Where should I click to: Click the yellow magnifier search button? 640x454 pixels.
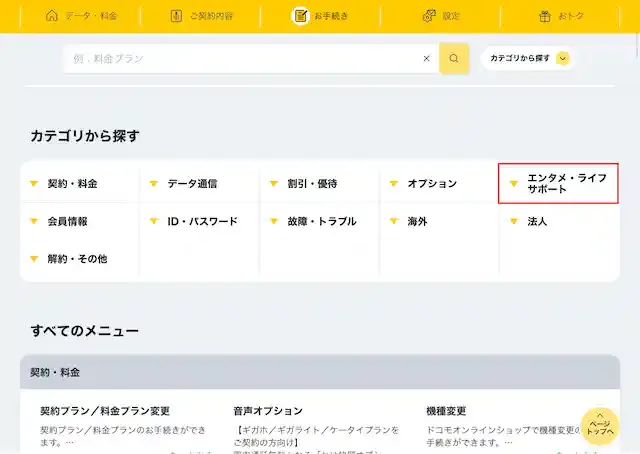click(x=454, y=58)
